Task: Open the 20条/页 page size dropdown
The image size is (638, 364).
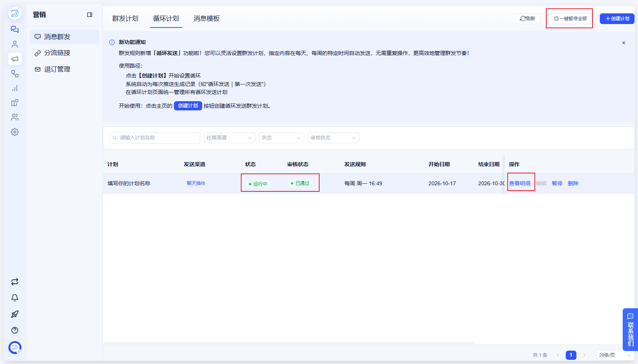Action: pos(615,355)
